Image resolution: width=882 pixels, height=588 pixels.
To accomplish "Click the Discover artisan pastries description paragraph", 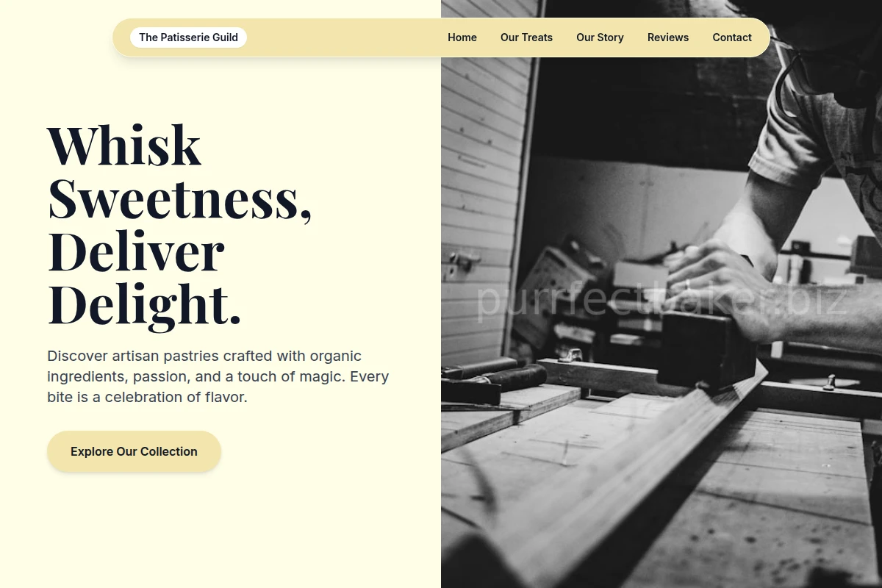I will pyautogui.click(x=218, y=376).
